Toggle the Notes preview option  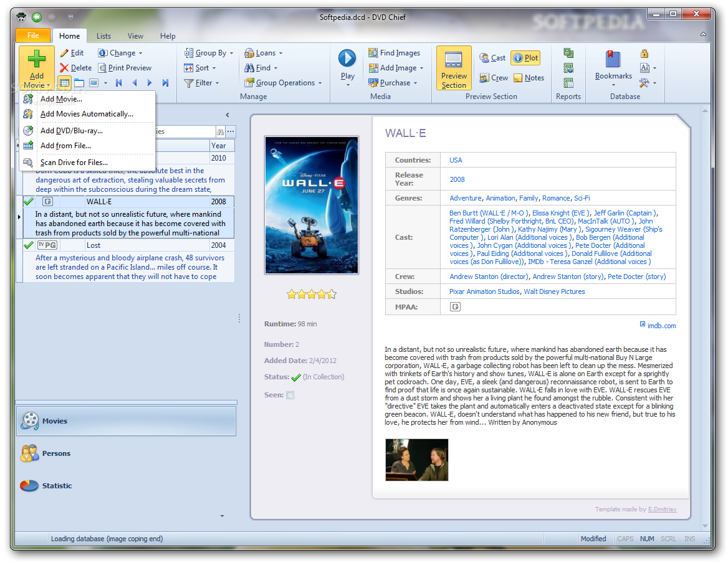(x=529, y=78)
